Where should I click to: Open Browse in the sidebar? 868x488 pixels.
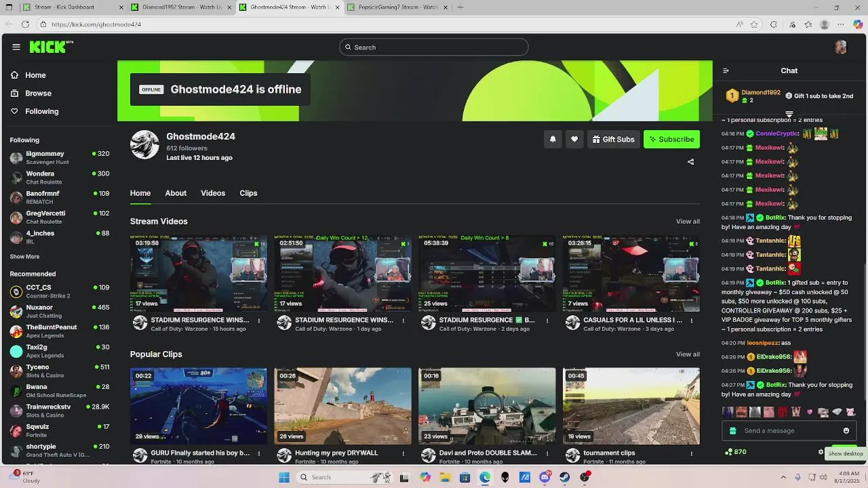point(32,94)
